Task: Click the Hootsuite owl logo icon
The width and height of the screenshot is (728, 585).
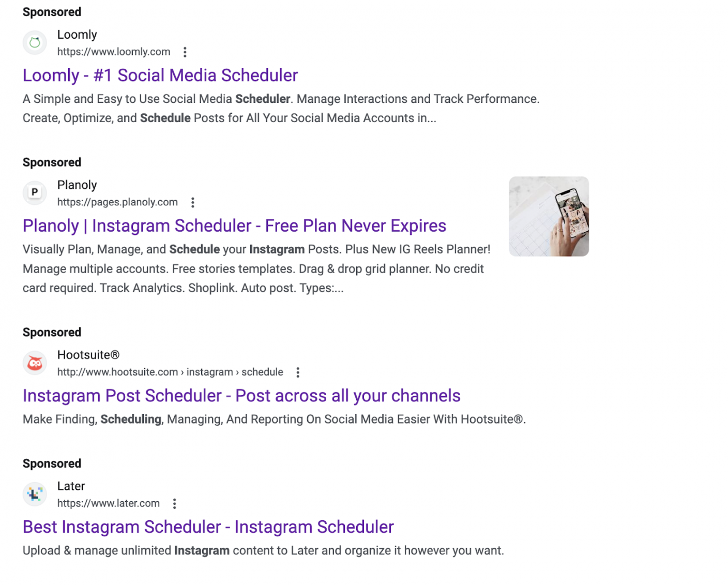Action: point(34,363)
